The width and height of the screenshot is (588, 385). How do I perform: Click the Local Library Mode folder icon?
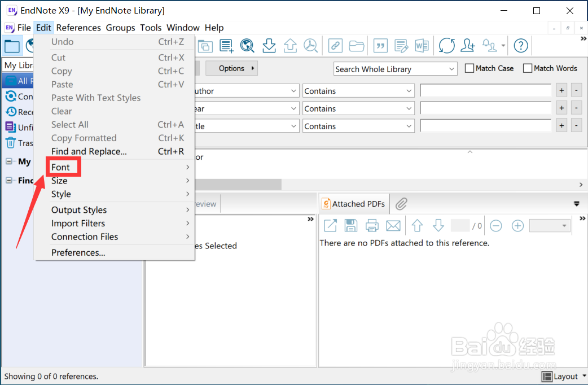coord(12,46)
